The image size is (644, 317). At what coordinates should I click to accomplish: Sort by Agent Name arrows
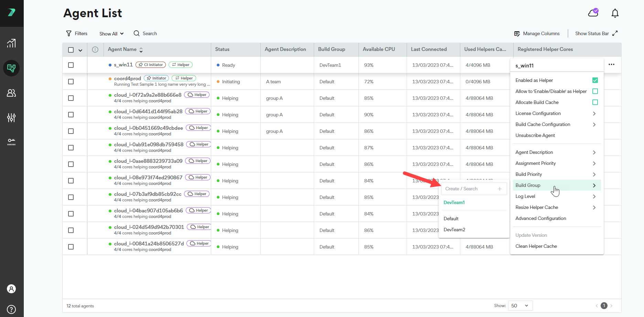(141, 50)
